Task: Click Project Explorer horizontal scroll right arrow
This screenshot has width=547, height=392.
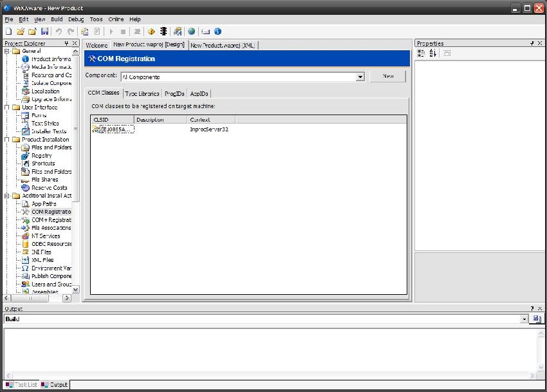Action: (x=67, y=298)
